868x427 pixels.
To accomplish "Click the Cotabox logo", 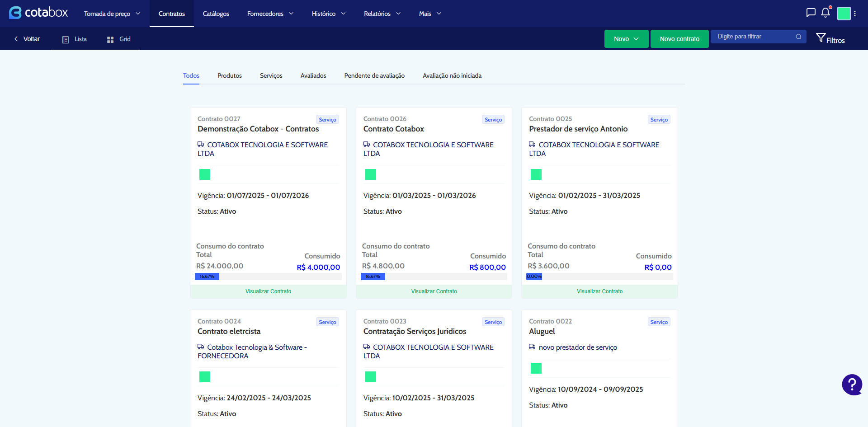I will click(38, 13).
